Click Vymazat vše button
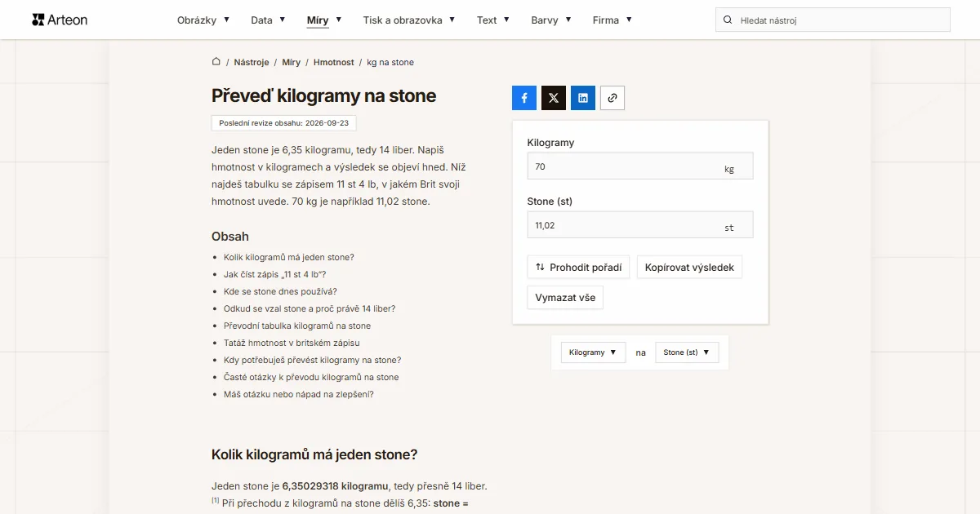Screen dimensions: 980x514 click(x=565, y=298)
